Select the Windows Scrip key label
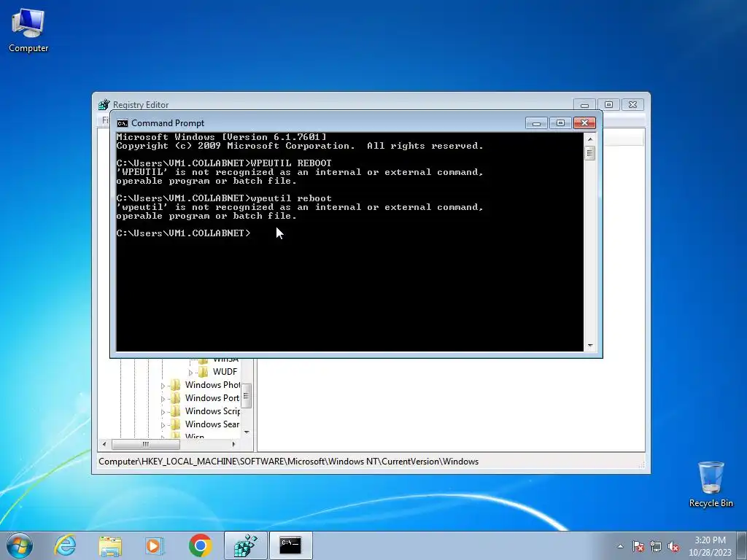This screenshot has width=747, height=560. pos(212,411)
